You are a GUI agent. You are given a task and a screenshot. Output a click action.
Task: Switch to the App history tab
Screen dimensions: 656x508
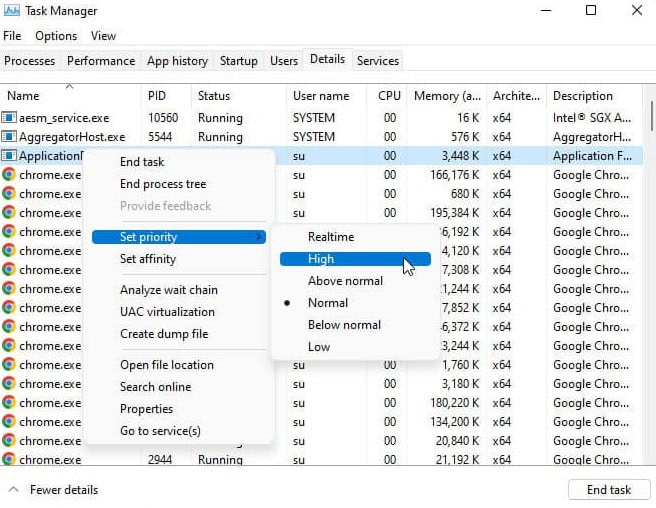click(x=177, y=61)
